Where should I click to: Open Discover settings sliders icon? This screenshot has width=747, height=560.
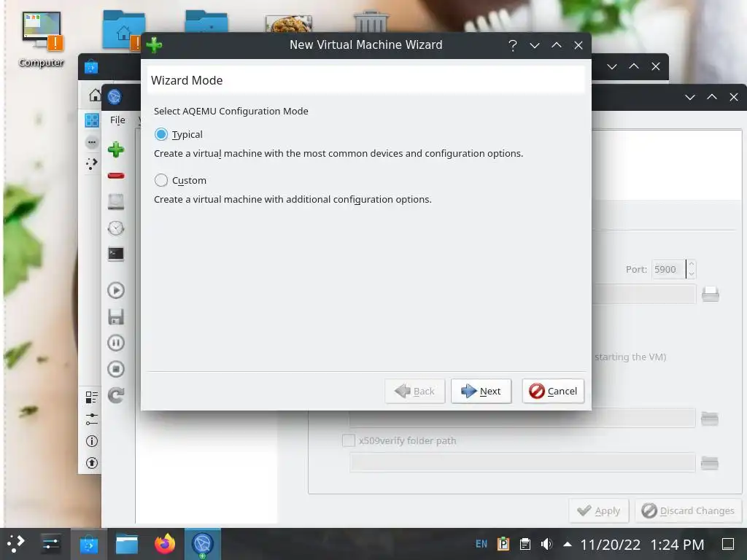[x=91, y=419]
